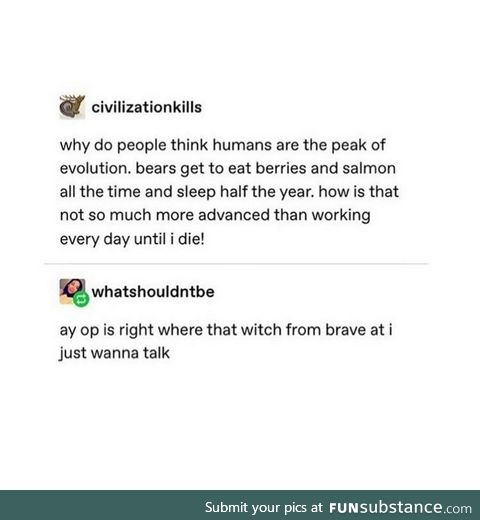Viewport: 480px width, 520px height.
Task: Click the dark teal footer banner
Action: [x=240, y=505]
